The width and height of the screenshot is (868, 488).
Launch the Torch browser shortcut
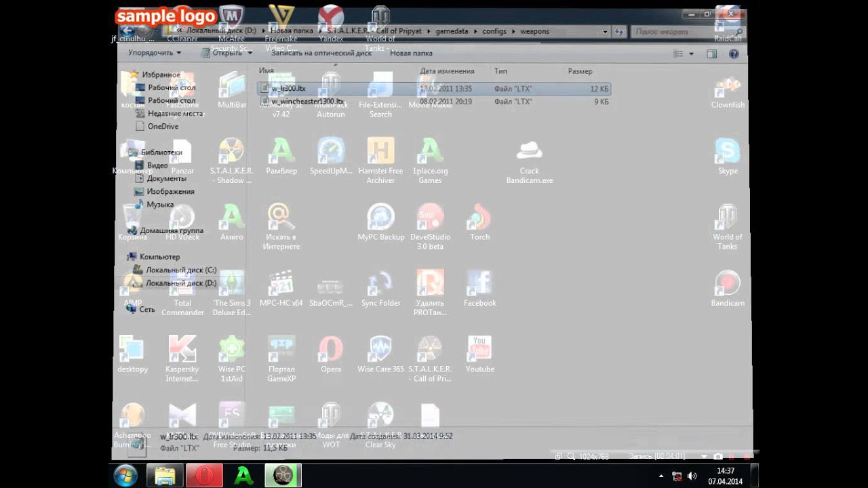tap(480, 222)
